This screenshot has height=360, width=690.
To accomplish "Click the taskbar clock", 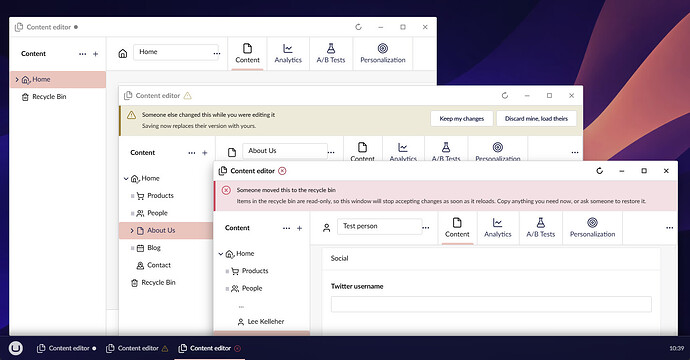I will (x=676, y=348).
